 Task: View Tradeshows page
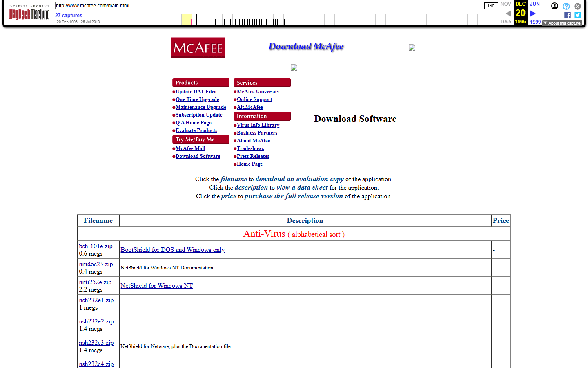[250, 148]
